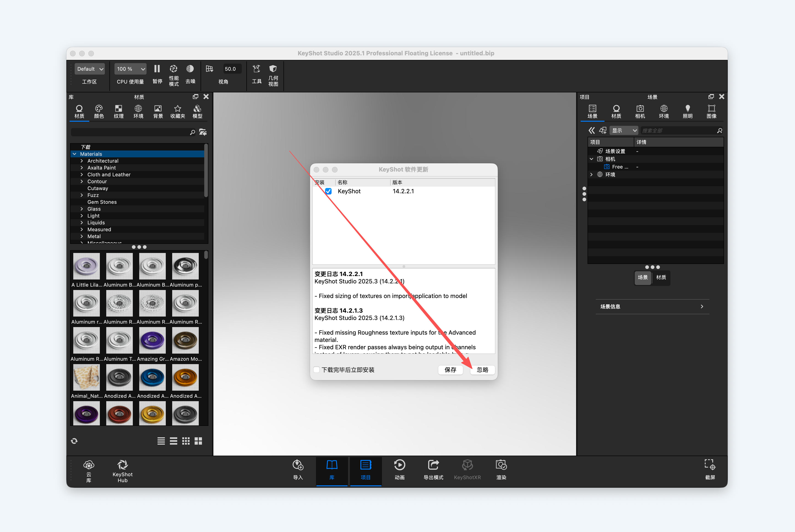
Task: Click the Pause render icon
Action: tap(157, 69)
